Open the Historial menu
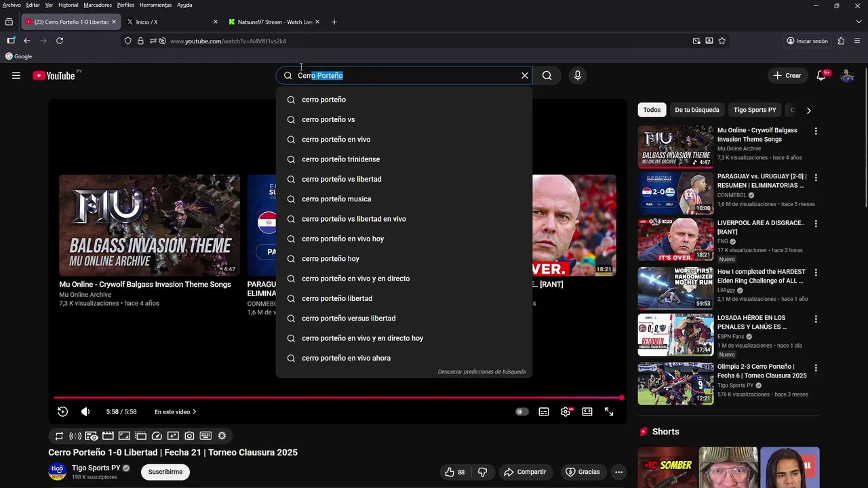868x488 pixels. pos(68,5)
